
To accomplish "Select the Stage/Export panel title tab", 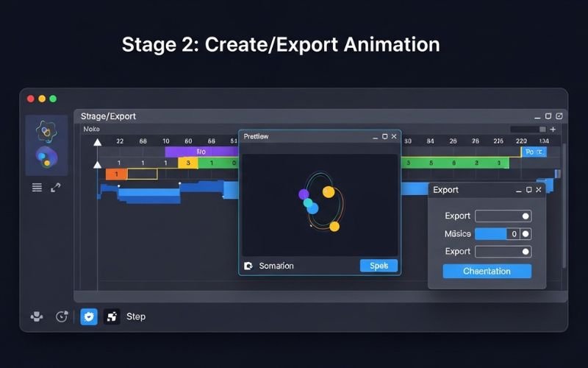I will (108, 116).
